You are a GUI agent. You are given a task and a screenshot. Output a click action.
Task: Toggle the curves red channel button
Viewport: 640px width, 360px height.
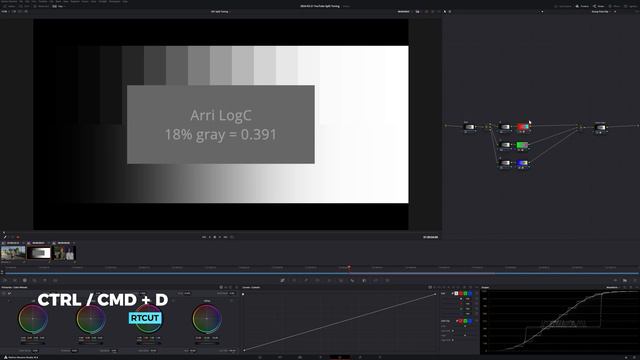461,293
